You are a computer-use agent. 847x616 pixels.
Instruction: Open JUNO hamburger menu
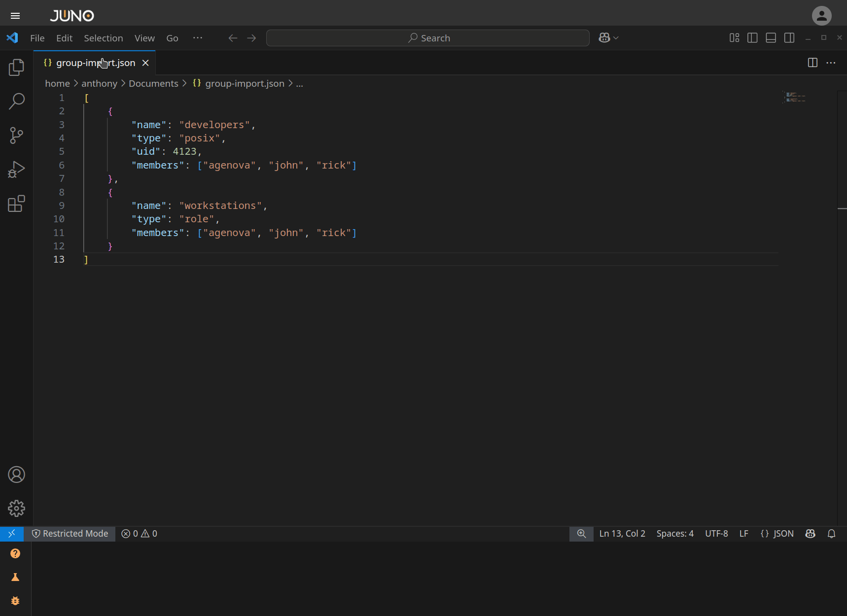(15, 16)
